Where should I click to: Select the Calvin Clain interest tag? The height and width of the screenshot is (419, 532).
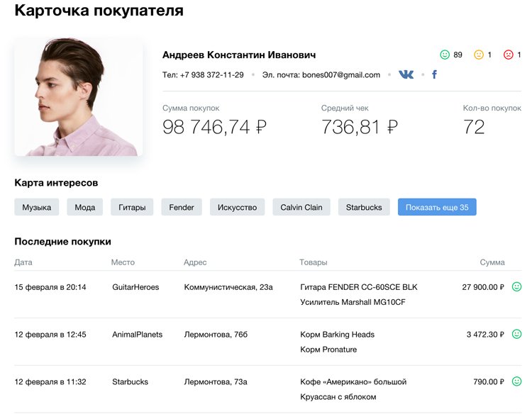tap(301, 207)
